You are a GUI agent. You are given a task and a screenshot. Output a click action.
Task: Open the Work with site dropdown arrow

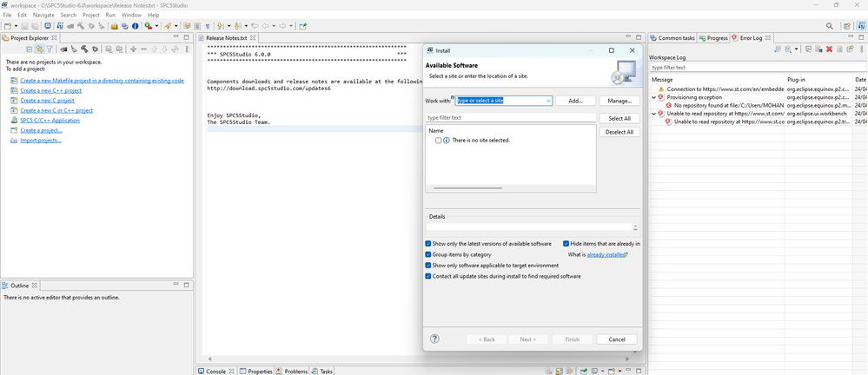pos(548,101)
